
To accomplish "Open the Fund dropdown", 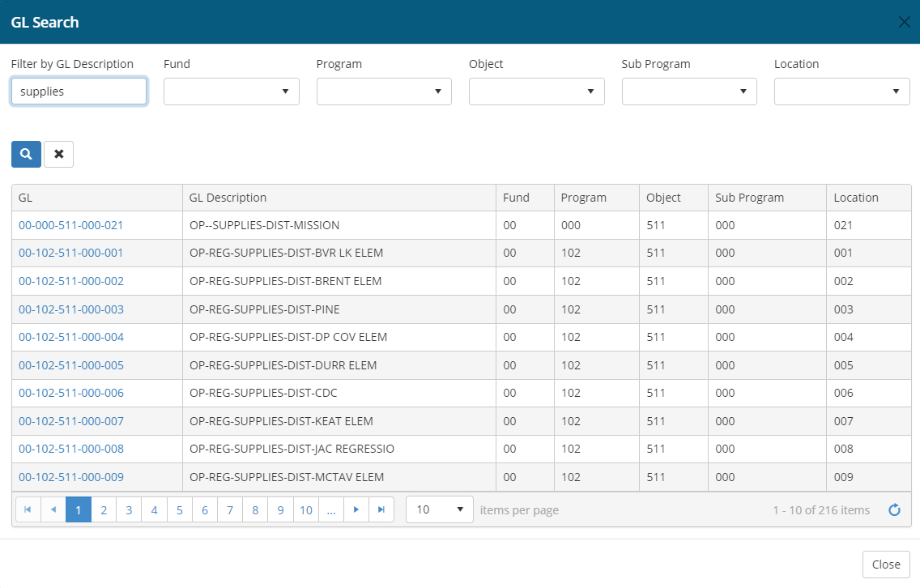I will (231, 92).
